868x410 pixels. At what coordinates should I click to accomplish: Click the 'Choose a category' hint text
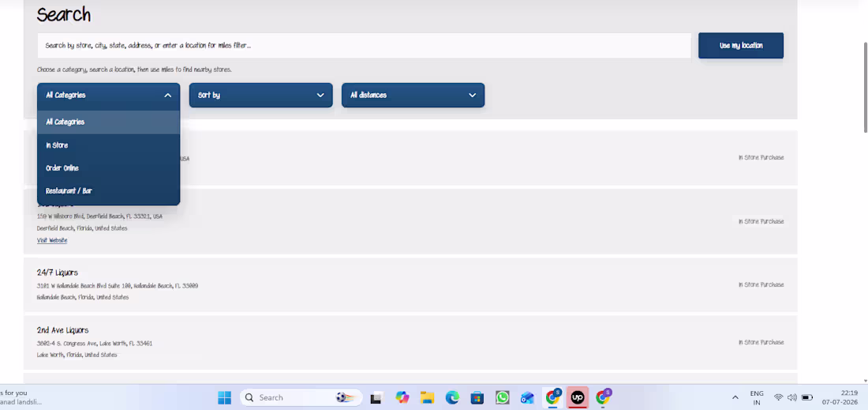coord(134,70)
